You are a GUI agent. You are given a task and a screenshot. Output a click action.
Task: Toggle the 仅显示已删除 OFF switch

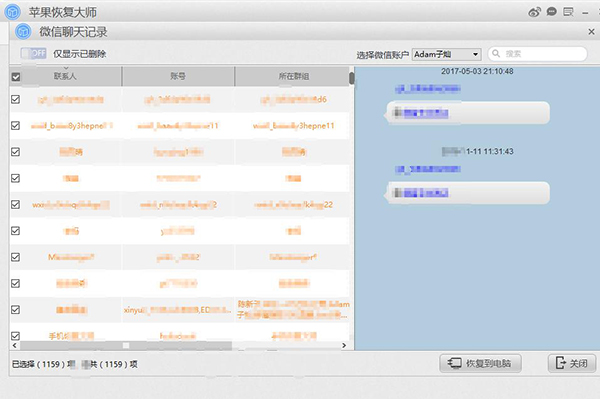click(x=33, y=54)
